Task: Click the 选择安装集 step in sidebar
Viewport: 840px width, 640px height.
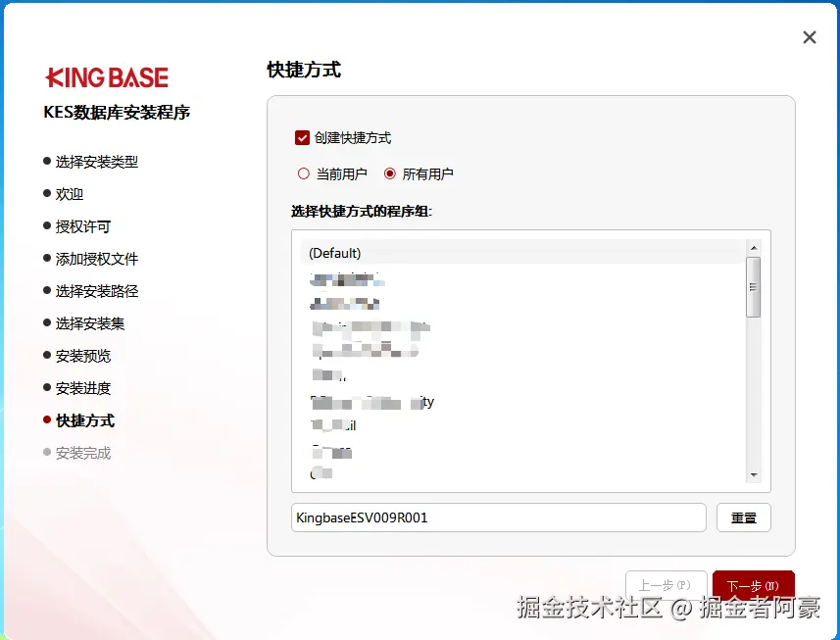Action: pyautogui.click(x=84, y=323)
